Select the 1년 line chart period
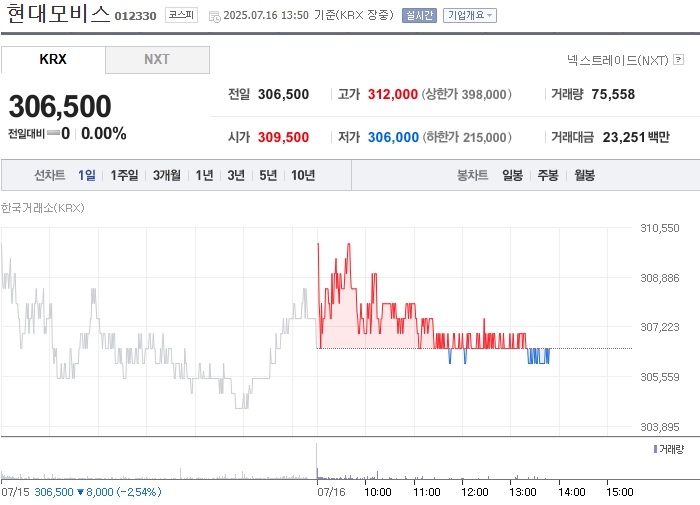The width and height of the screenshot is (700, 505). click(x=204, y=175)
